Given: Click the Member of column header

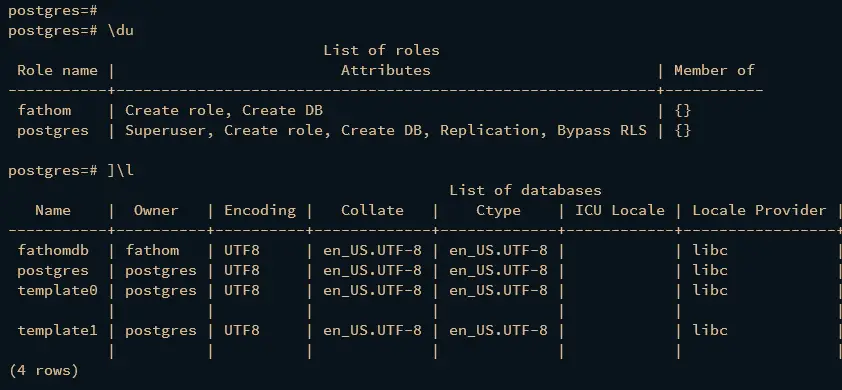Looking at the screenshot, I should 714,70.
